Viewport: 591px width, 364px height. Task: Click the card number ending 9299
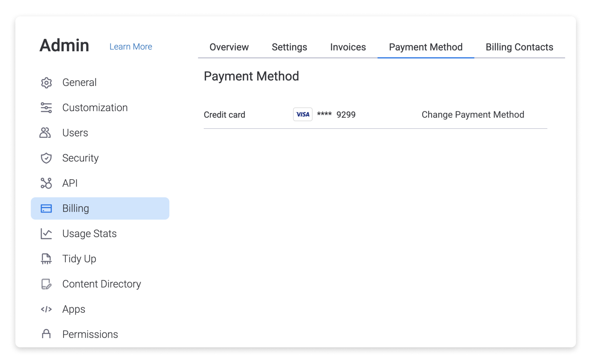[336, 114]
